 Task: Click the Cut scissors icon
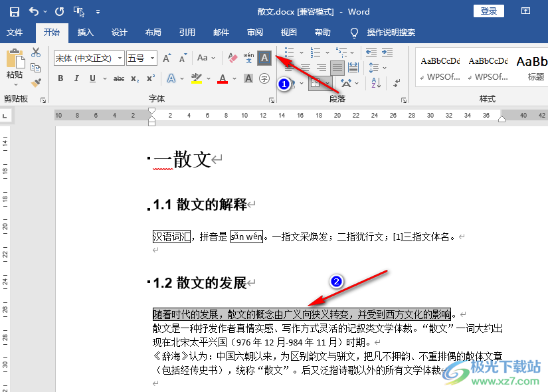coord(36,52)
